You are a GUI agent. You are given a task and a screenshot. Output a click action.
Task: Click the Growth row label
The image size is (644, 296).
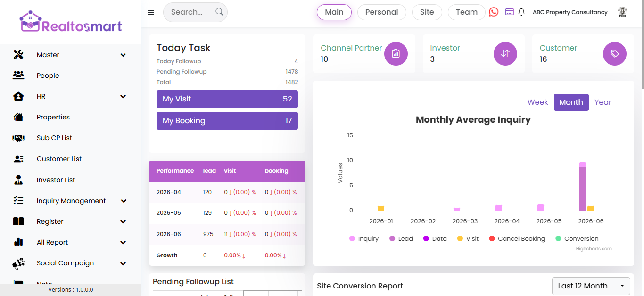click(167, 255)
